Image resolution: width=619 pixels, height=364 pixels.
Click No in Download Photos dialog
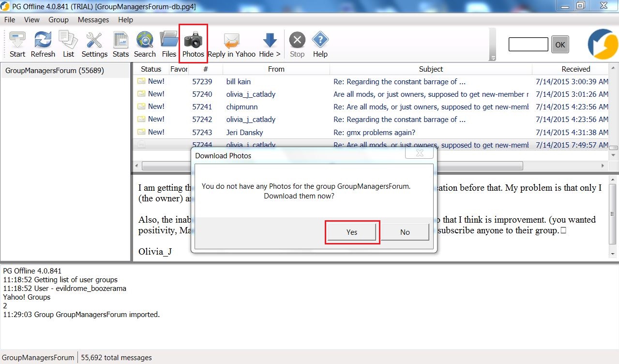click(405, 232)
